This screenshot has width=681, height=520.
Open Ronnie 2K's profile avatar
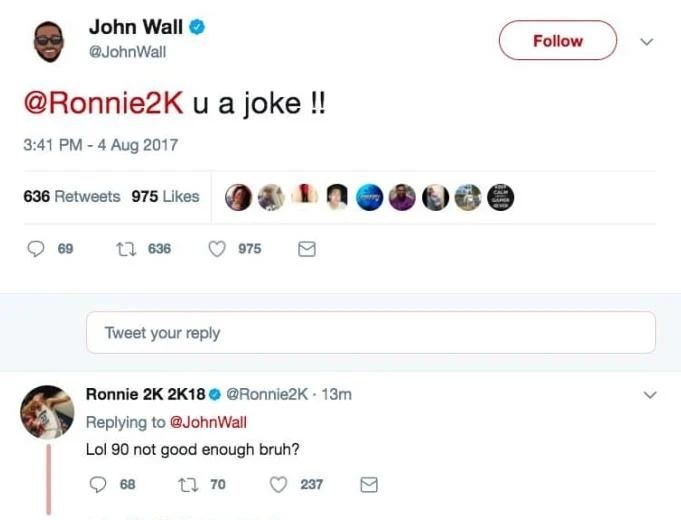48,411
